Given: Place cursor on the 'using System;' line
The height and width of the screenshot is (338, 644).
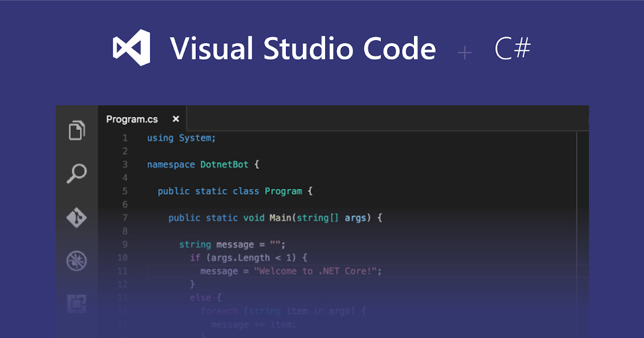Looking at the screenshot, I should [x=181, y=138].
